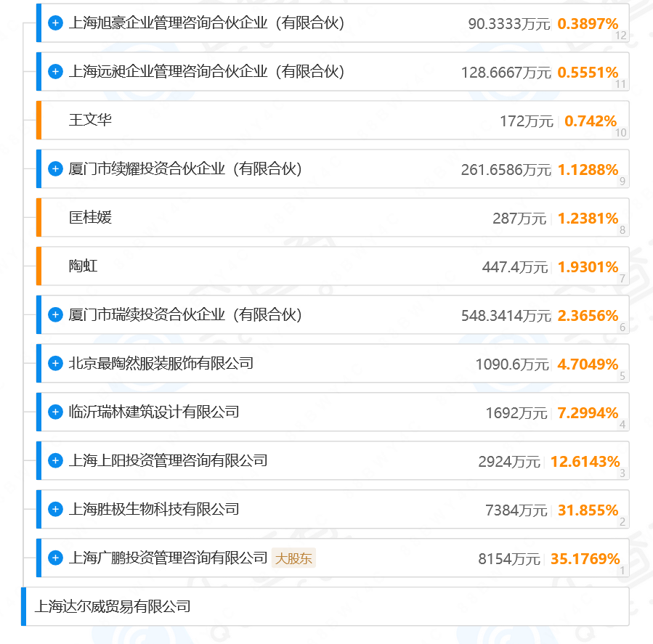The image size is (653, 644).
Task: Click 北京最陶然服装服饰有限公司 company name
Action: pos(161,363)
